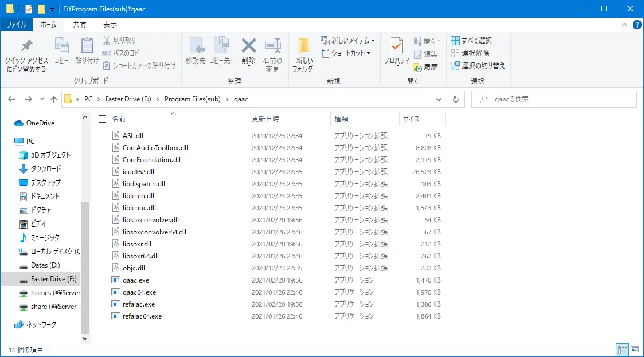Viewport: 644px width, 357px height.
Task: Select the file icudt62.dll
Action: pos(138,172)
